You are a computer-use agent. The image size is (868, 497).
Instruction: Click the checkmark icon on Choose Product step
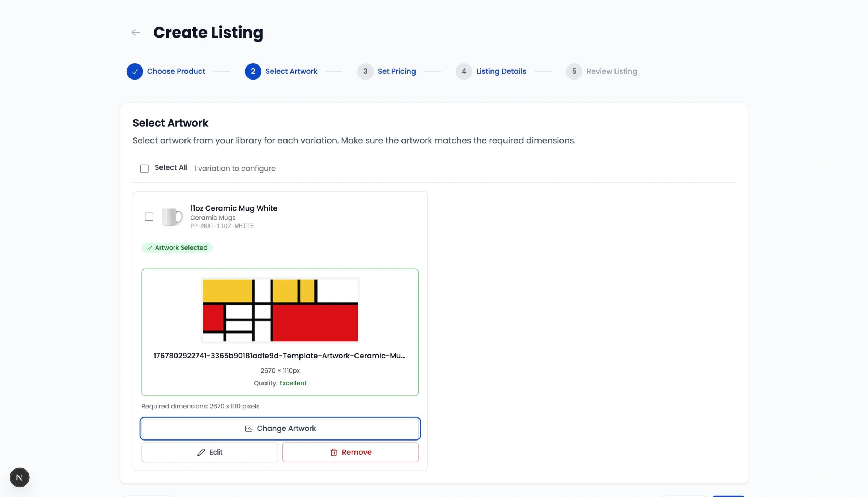(135, 71)
